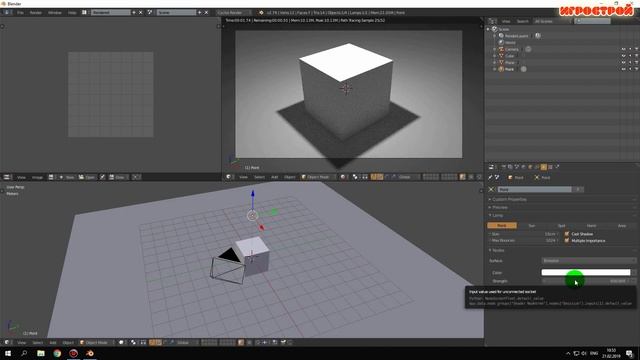Disable Multiple Importance checkbox
This screenshot has width=640, height=360.
(x=567, y=241)
